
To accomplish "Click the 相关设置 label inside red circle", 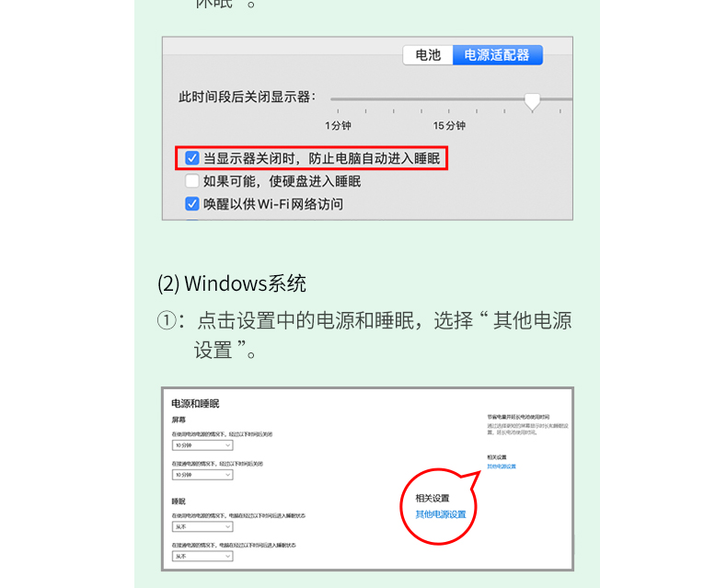I will tap(433, 499).
